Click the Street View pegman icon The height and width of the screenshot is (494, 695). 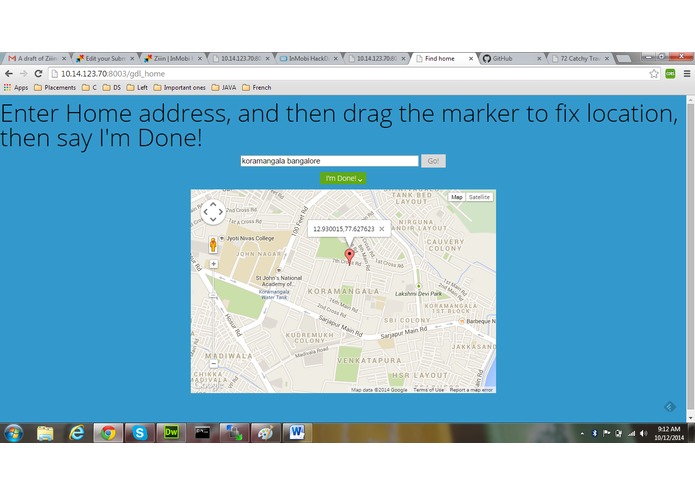pyautogui.click(x=213, y=245)
